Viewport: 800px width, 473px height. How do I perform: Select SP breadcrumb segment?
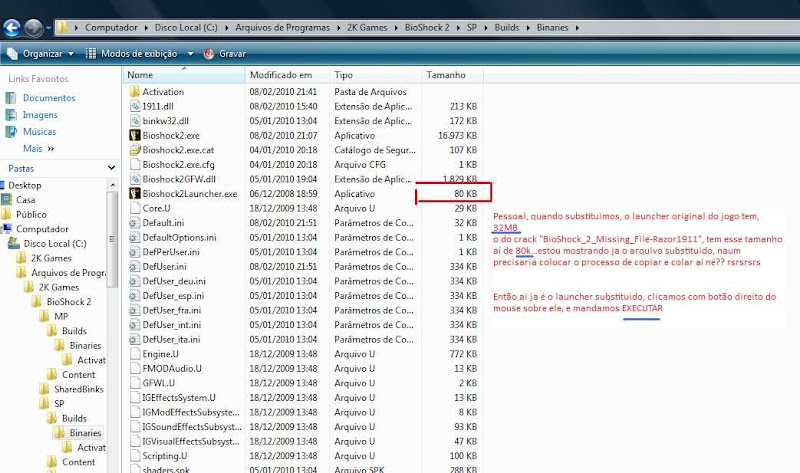point(472,28)
